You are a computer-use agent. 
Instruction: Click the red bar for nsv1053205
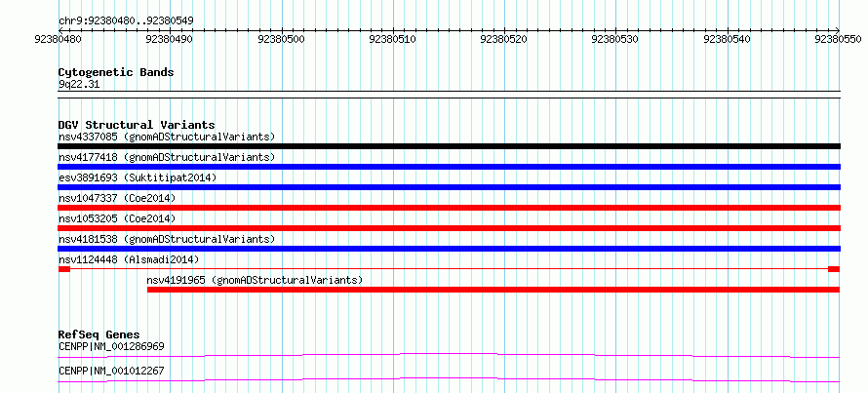(449, 228)
